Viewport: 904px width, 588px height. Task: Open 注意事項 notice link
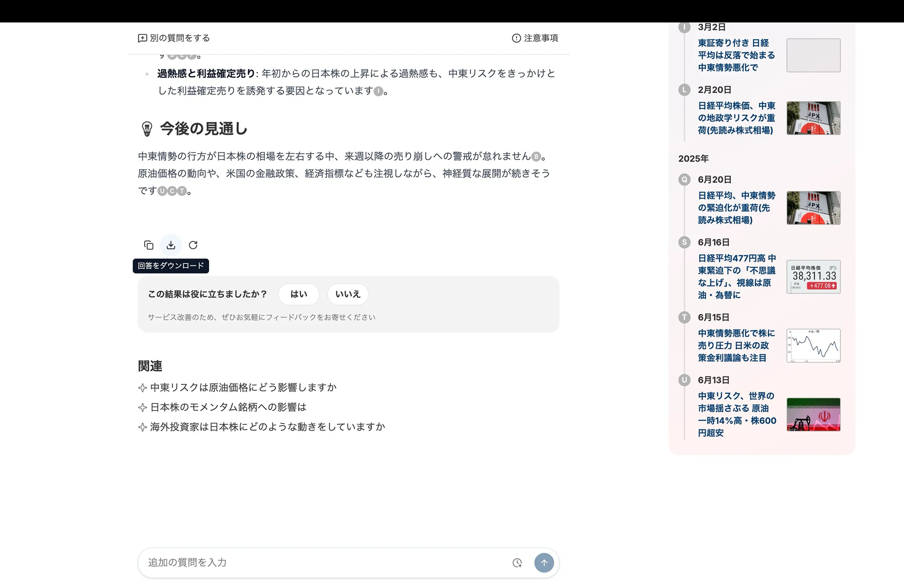pyautogui.click(x=535, y=38)
